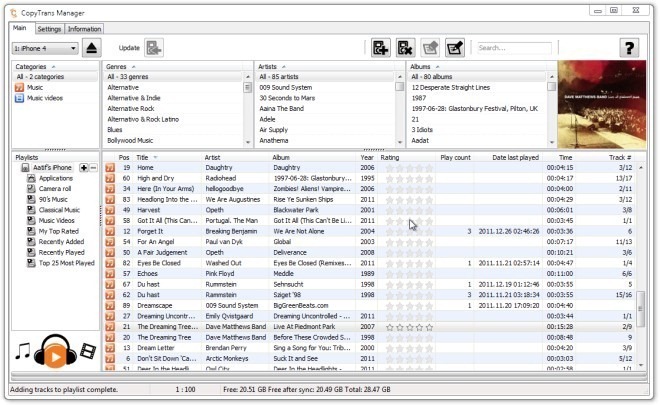Open the Recently Added playlist
Screen dimensions: 660x405
pos(61,242)
